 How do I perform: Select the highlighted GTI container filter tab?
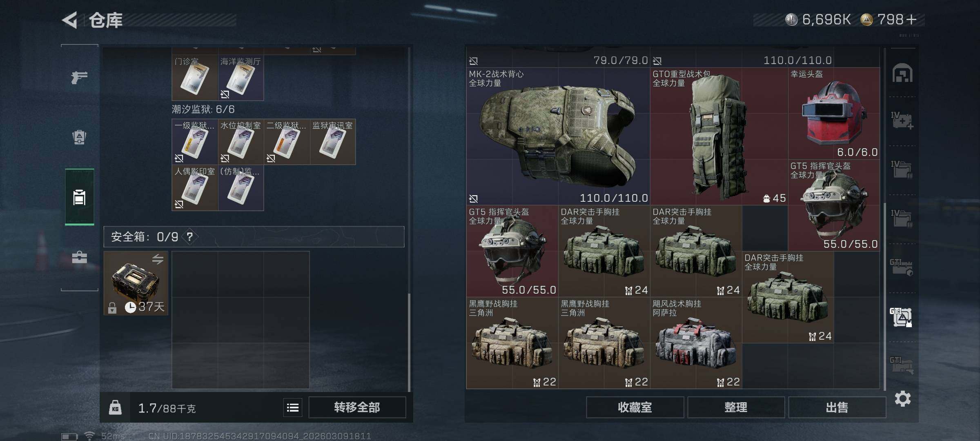point(901,317)
